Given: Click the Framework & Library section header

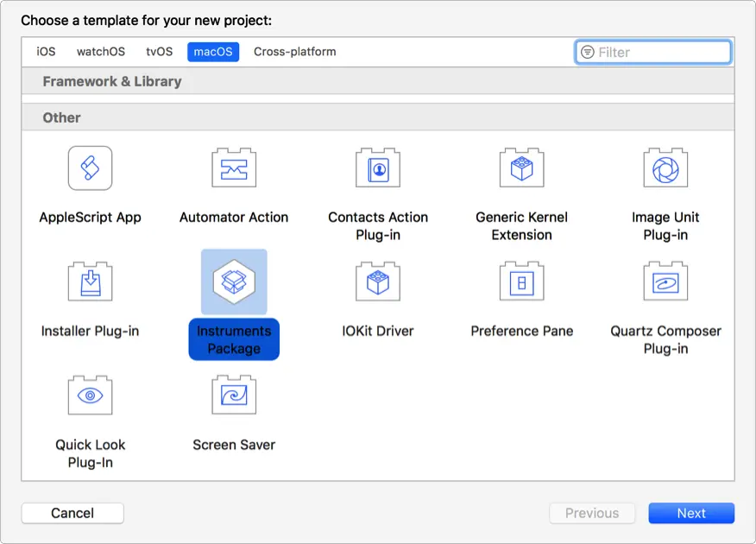Looking at the screenshot, I should 378,81.
